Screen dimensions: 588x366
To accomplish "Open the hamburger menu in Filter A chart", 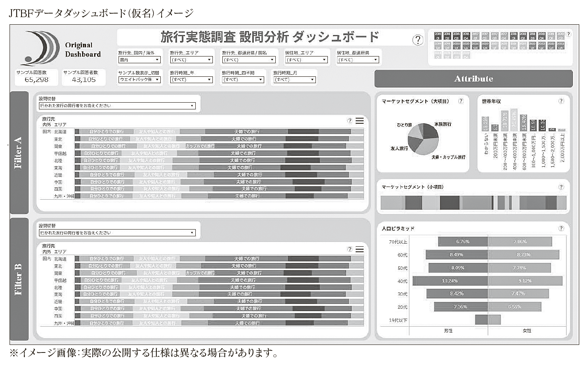I will click(x=360, y=121).
